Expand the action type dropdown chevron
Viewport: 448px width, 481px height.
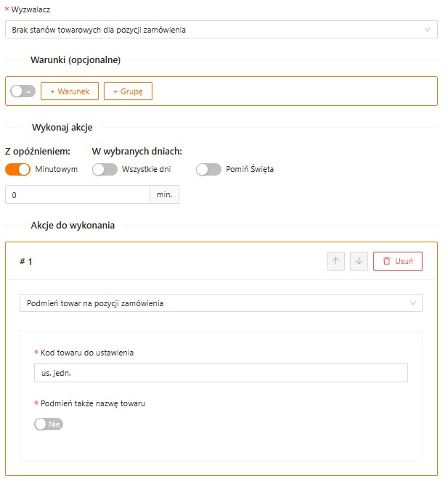click(412, 303)
